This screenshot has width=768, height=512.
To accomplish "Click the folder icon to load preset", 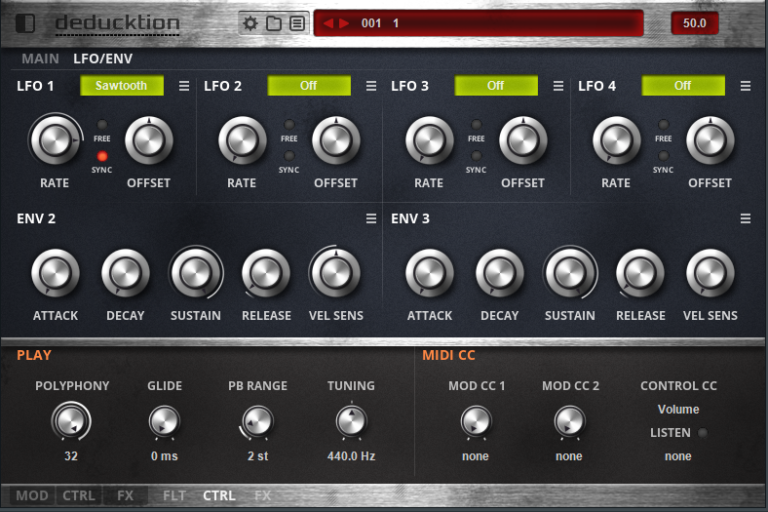I will tap(273, 23).
